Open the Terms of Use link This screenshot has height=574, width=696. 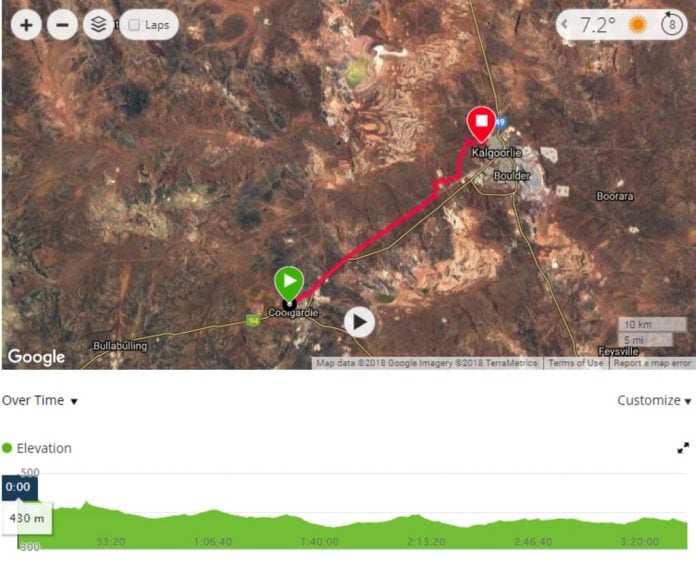click(576, 363)
